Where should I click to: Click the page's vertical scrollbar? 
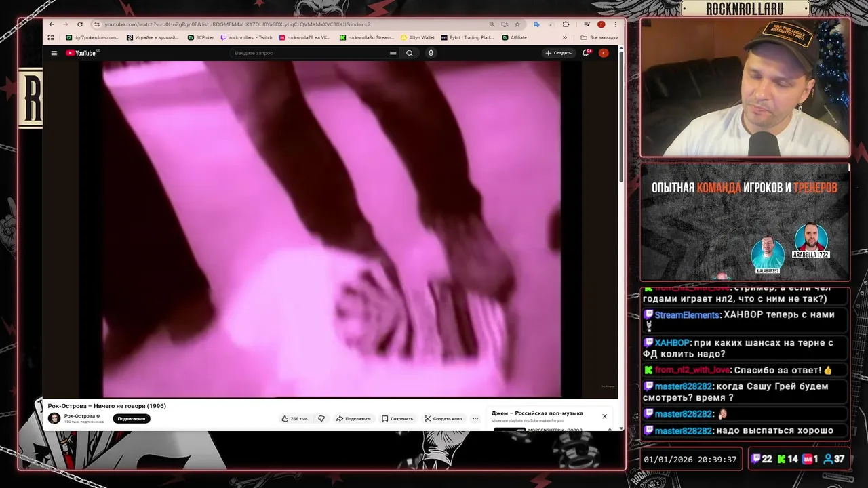click(621, 115)
